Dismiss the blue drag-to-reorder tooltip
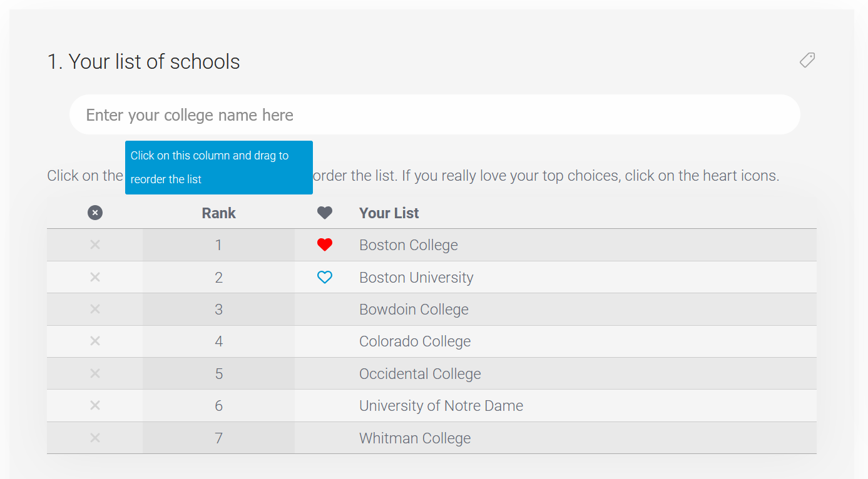 [218, 168]
